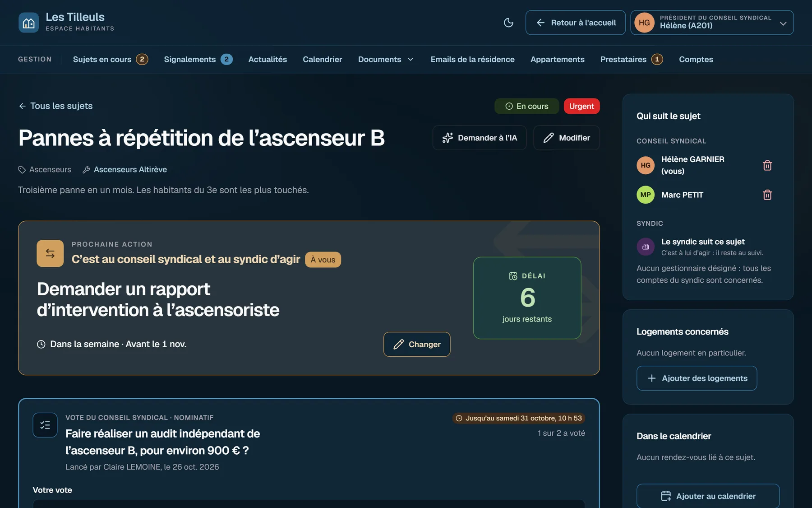Click the Retour à l'accueil button
The image size is (812, 508).
(576, 23)
